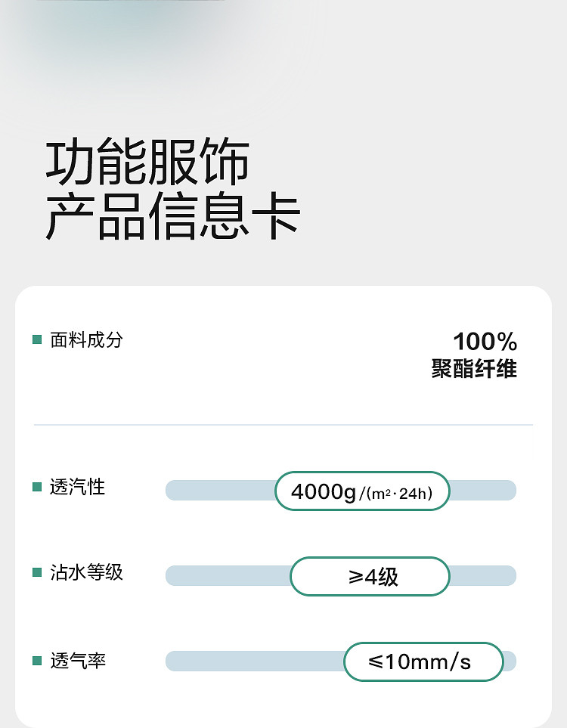The width and height of the screenshot is (567, 728).
Task: Click the ≥4级 slider handle
Action: pyautogui.click(x=370, y=577)
